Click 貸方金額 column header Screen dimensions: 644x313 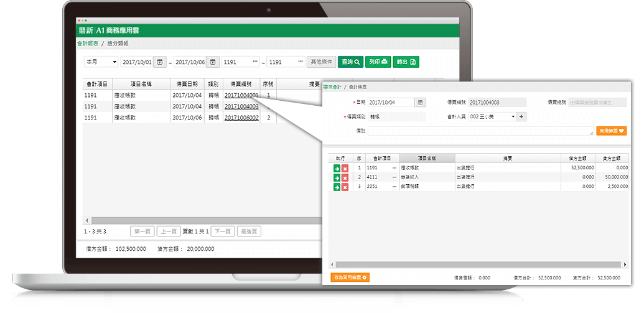point(612,158)
